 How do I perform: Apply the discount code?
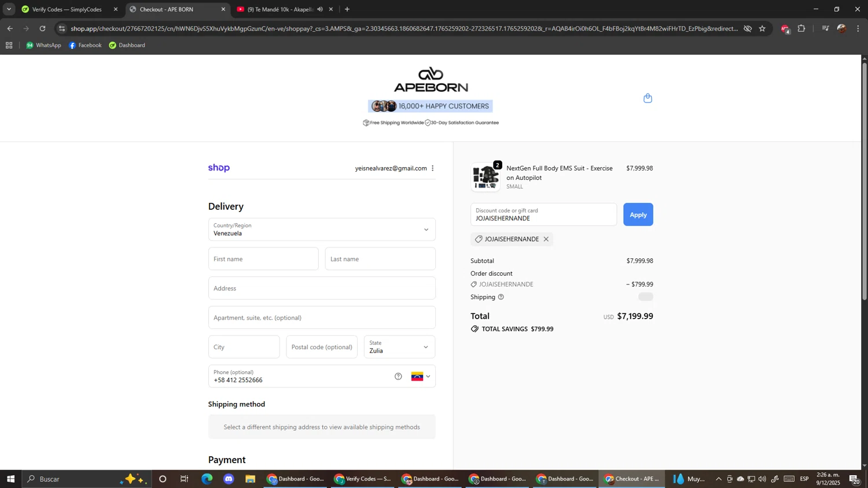click(x=638, y=215)
